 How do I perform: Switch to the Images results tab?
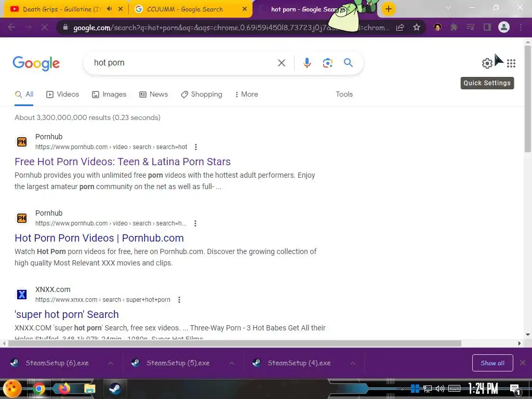point(109,95)
